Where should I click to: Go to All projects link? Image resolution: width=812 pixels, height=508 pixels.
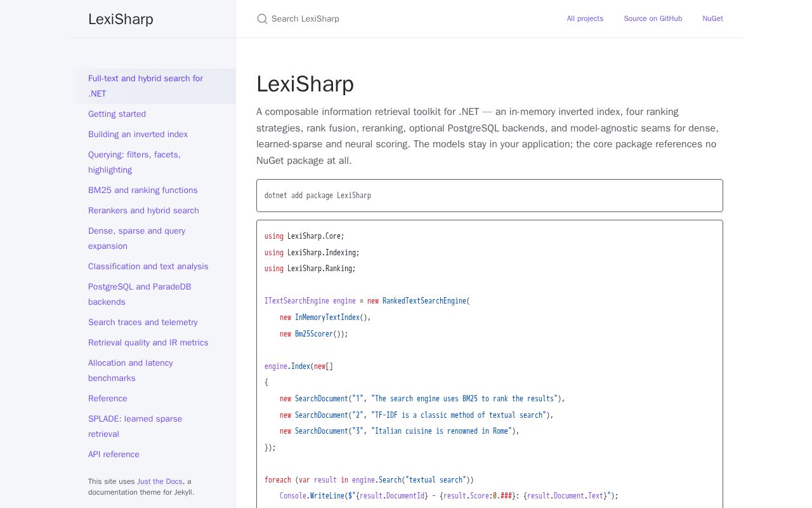pos(585,19)
